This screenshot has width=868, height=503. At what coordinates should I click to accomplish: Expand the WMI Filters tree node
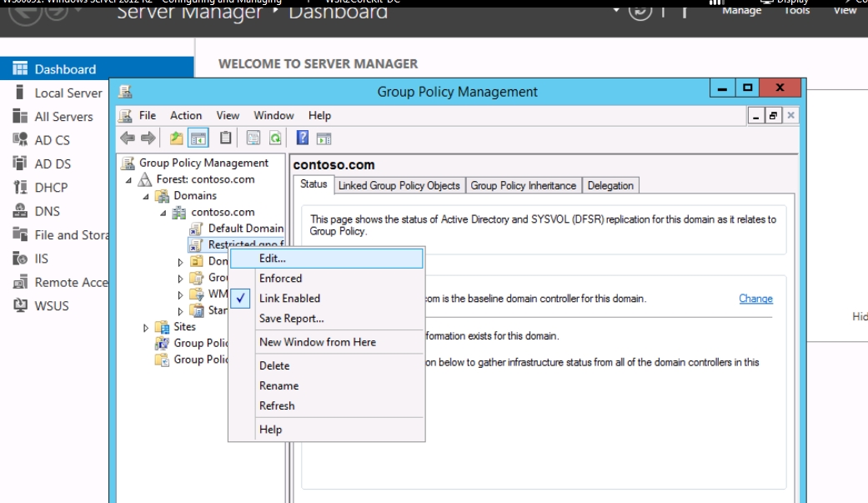click(180, 294)
